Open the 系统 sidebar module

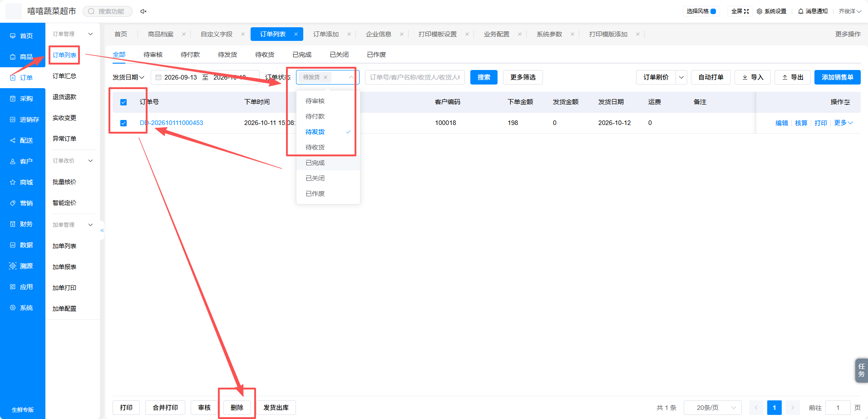click(x=22, y=308)
